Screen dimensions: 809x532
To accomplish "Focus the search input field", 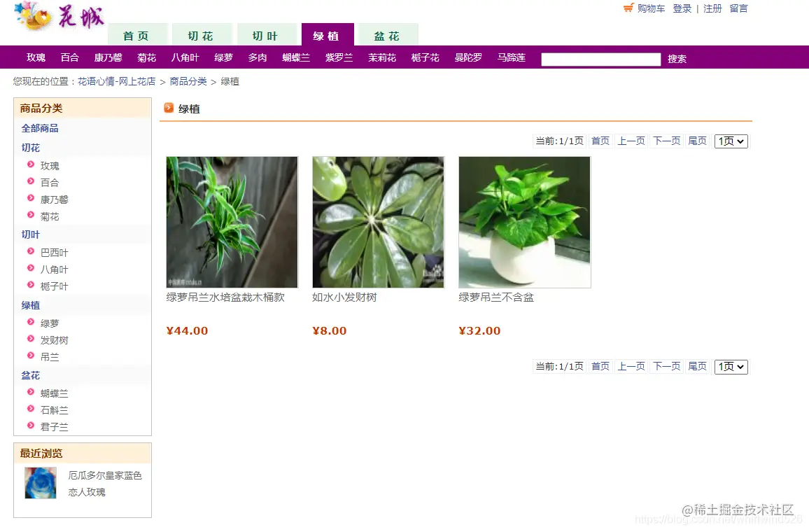I will point(601,59).
